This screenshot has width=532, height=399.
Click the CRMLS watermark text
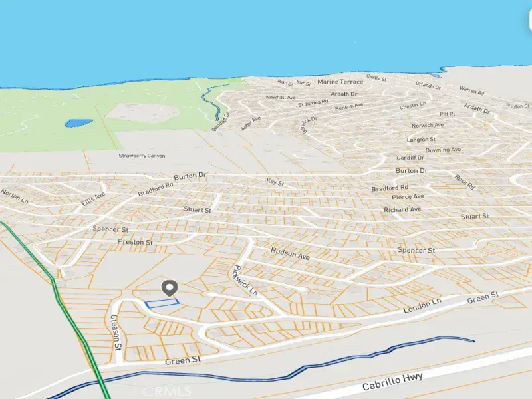coord(167,391)
